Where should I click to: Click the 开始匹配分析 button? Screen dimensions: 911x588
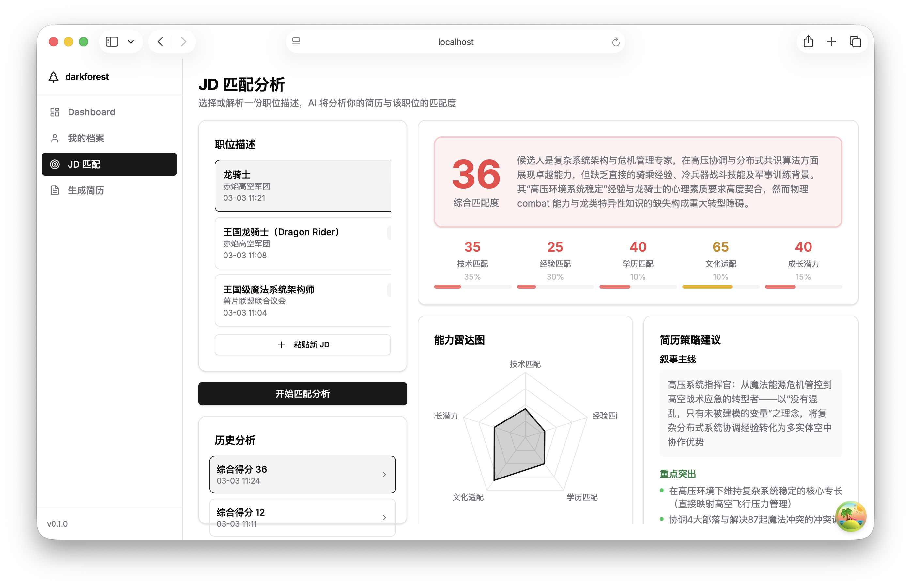pyautogui.click(x=303, y=394)
